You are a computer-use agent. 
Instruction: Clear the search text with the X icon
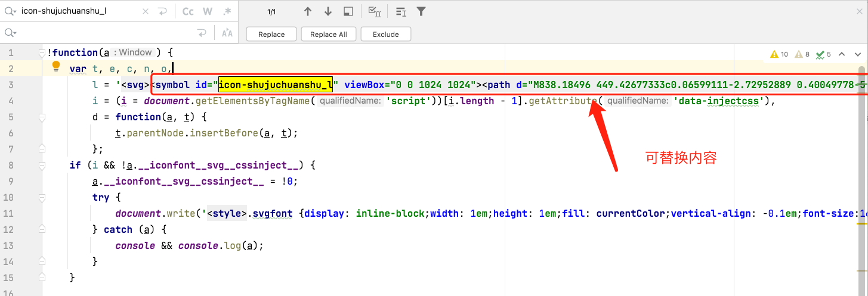[146, 11]
